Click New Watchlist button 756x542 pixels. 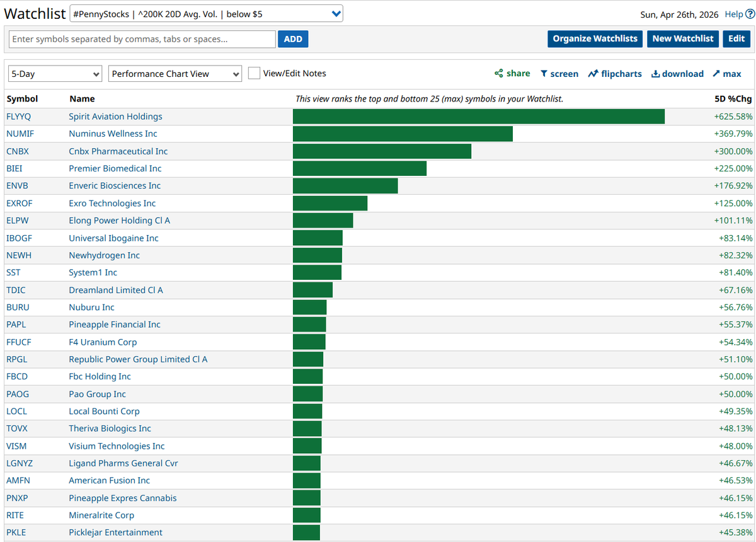point(683,38)
